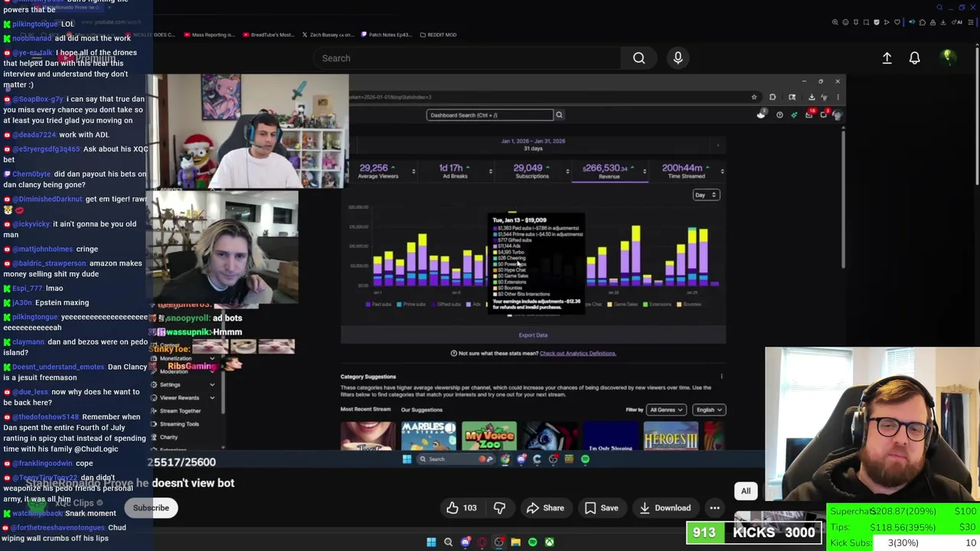
Task: Select the All filter chip
Action: pos(746,491)
